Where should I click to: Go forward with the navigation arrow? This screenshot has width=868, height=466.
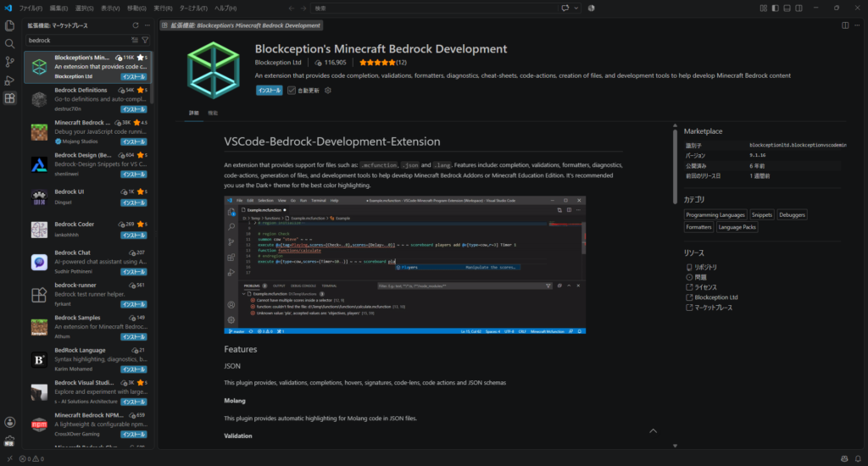click(303, 8)
